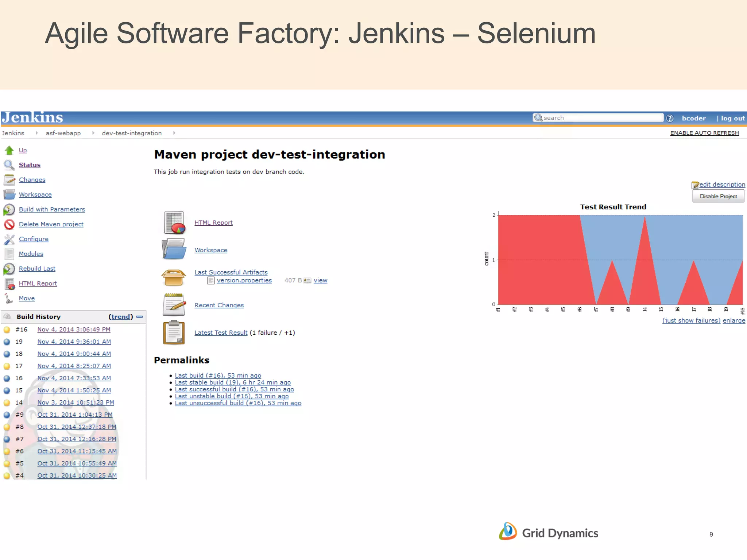Click the Configure tools icon
The image size is (747, 560).
pos(9,239)
